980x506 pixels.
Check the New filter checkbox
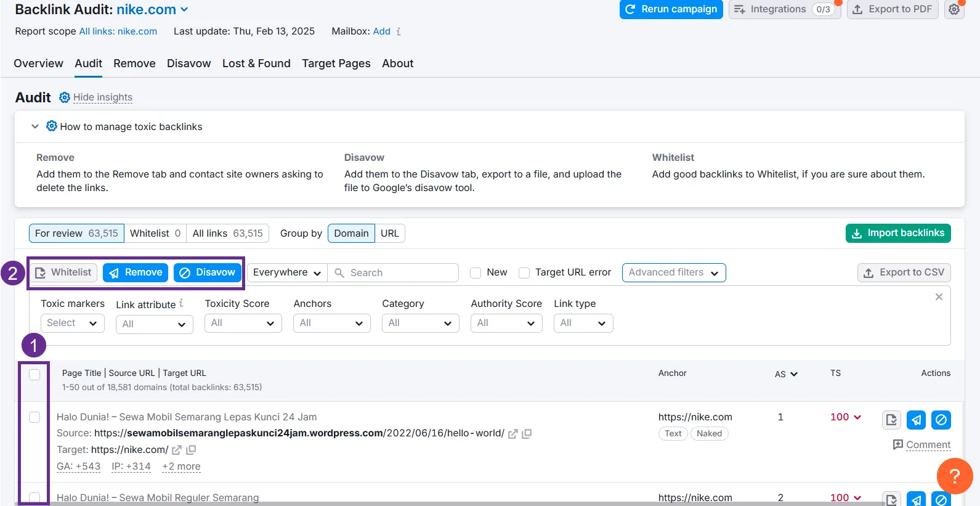[476, 273]
